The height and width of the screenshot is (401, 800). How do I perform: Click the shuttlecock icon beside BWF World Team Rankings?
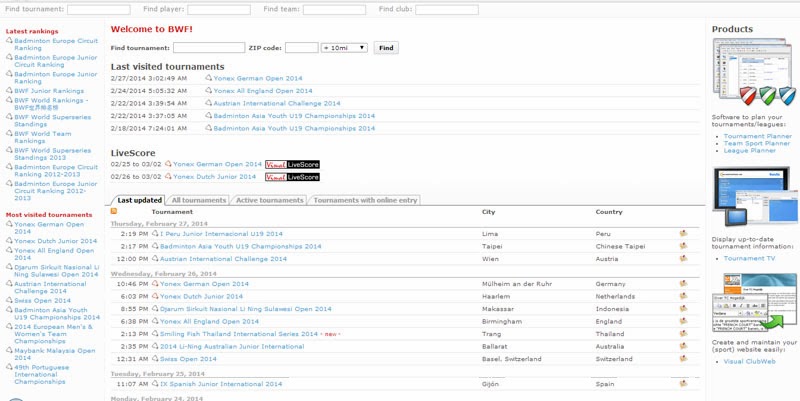pyautogui.click(x=9, y=133)
